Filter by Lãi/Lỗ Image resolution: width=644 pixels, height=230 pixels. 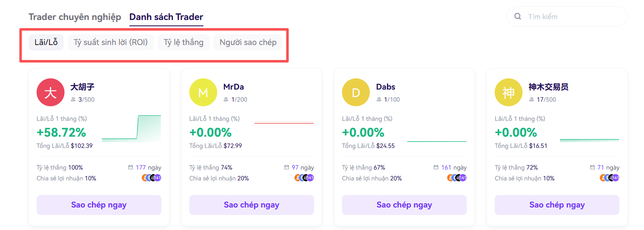[46, 42]
